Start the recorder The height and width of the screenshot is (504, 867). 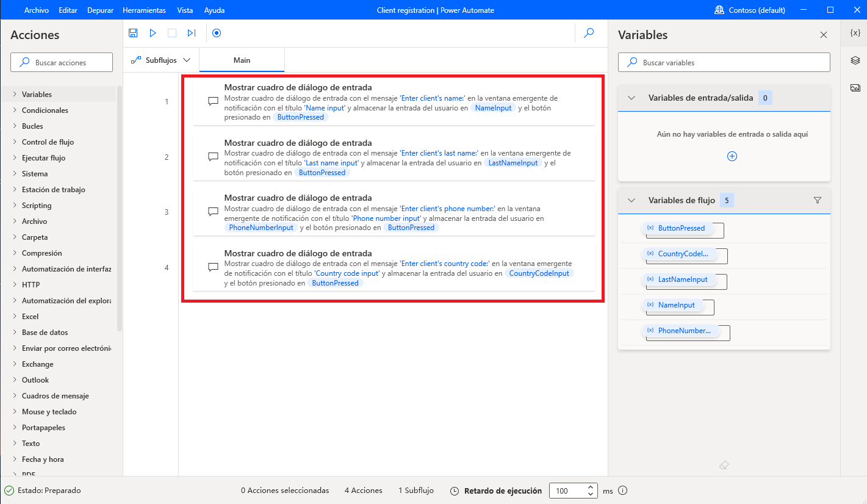point(217,33)
